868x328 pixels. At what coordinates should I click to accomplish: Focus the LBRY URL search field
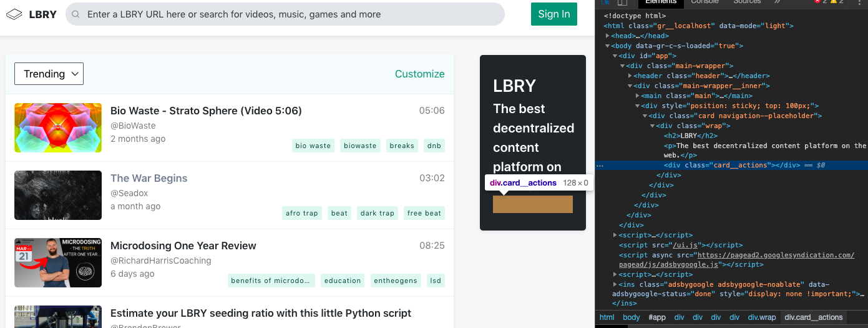(285, 14)
